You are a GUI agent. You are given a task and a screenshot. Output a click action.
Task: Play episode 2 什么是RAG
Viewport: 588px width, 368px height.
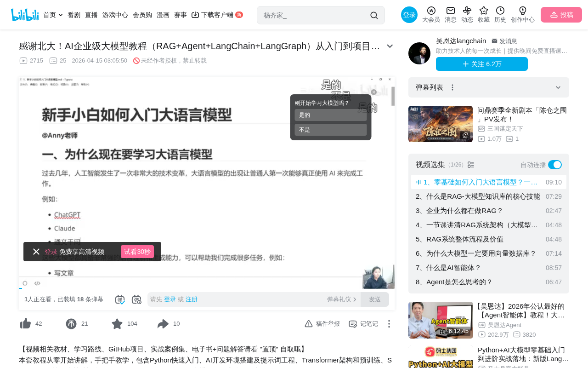tap(489, 196)
